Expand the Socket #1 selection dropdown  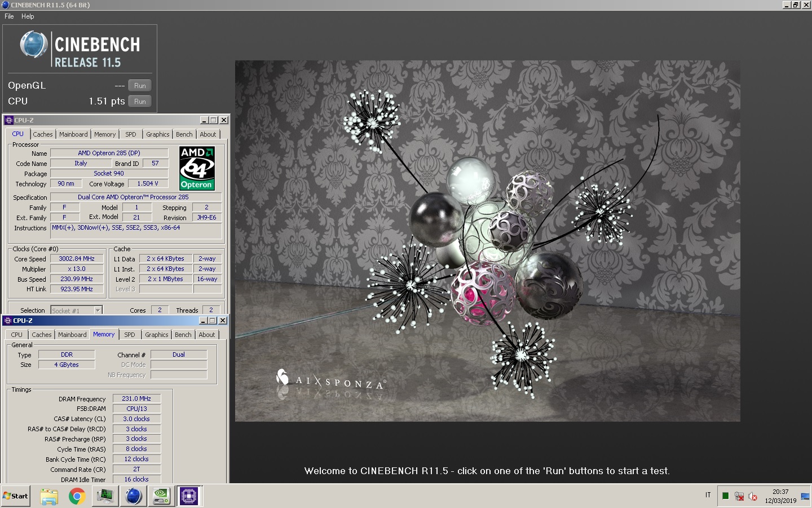(98, 310)
